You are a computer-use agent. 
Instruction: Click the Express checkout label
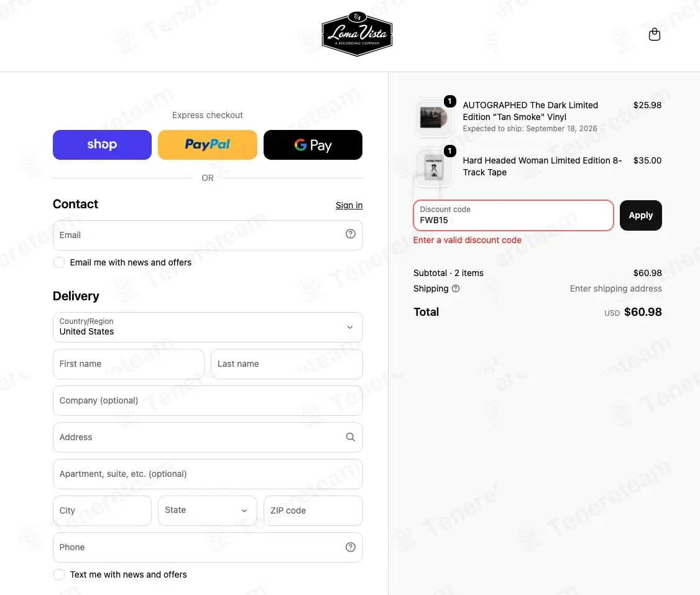(208, 115)
